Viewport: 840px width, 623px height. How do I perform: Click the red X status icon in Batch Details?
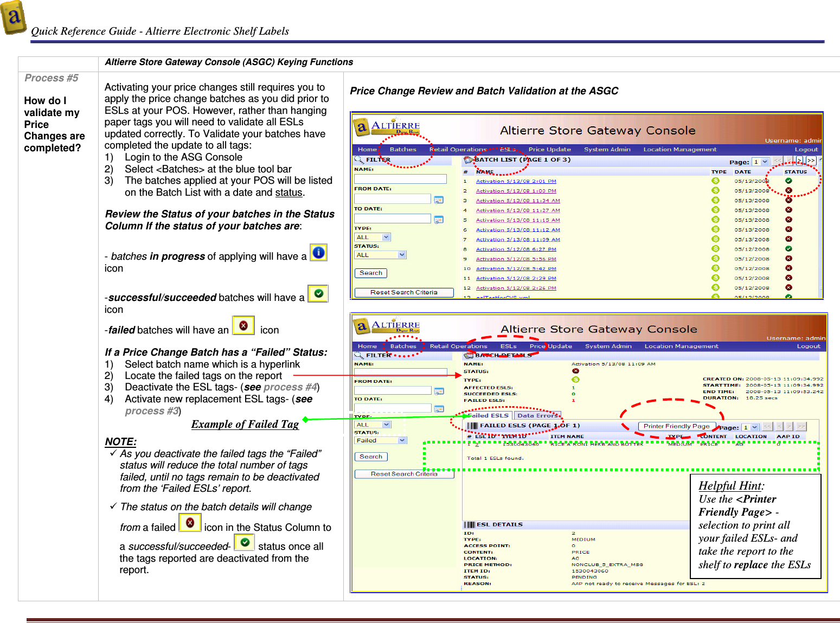(575, 371)
